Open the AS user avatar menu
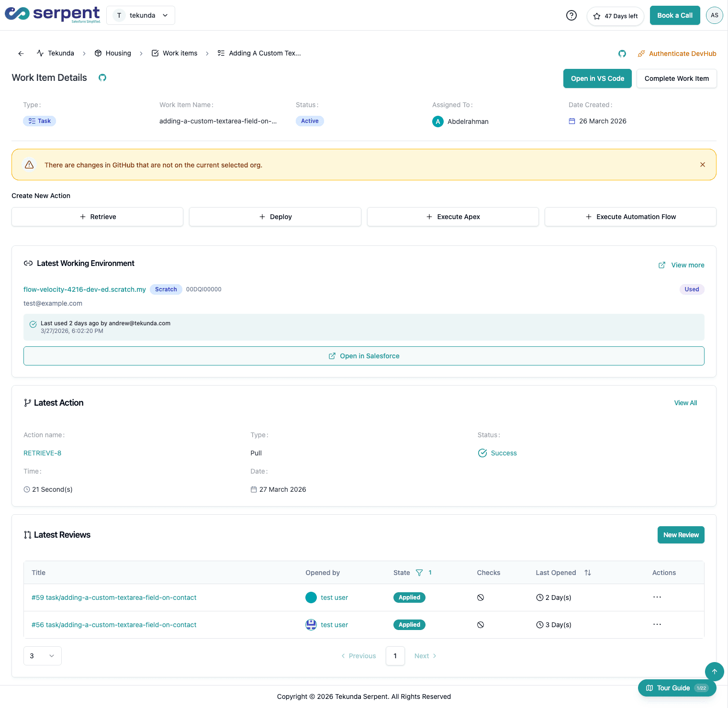The image size is (728, 708). [714, 15]
